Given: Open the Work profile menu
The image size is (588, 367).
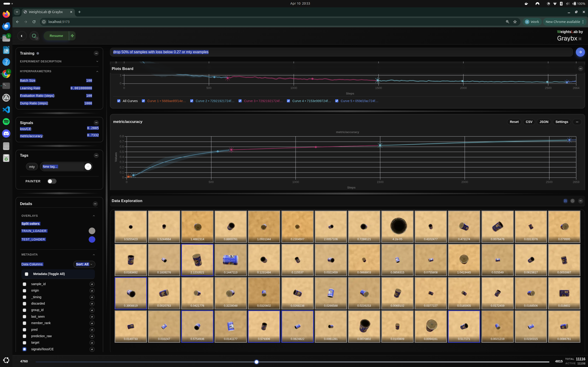Looking at the screenshot, I should (532, 22).
